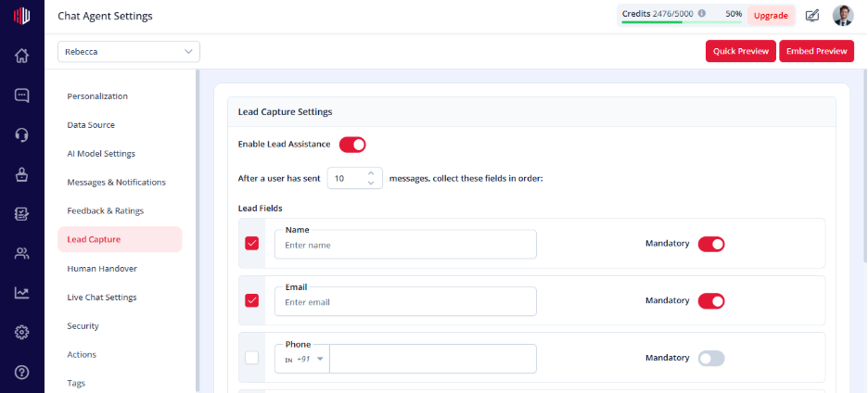Click the credits info icon
868x393 pixels.
click(702, 14)
